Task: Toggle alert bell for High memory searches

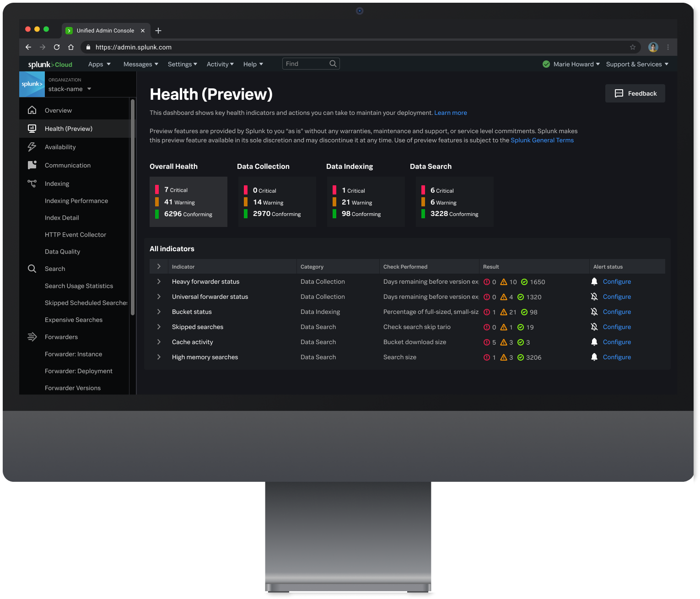Action: coord(594,357)
